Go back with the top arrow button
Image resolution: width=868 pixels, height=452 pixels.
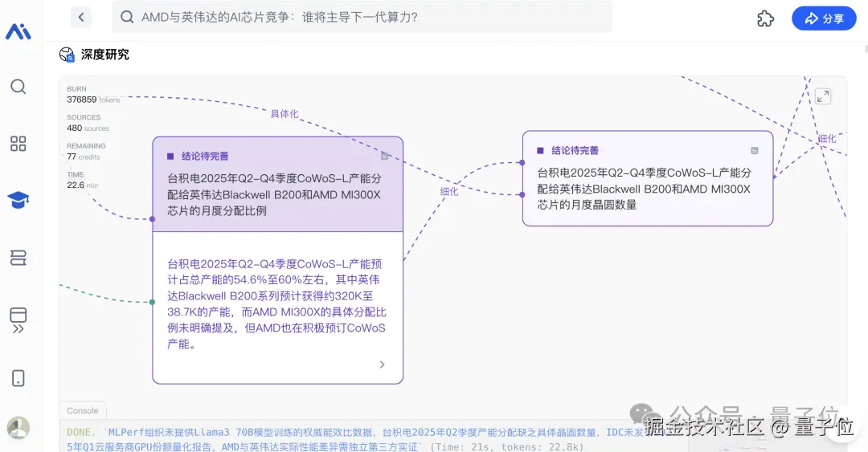click(x=81, y=17)
